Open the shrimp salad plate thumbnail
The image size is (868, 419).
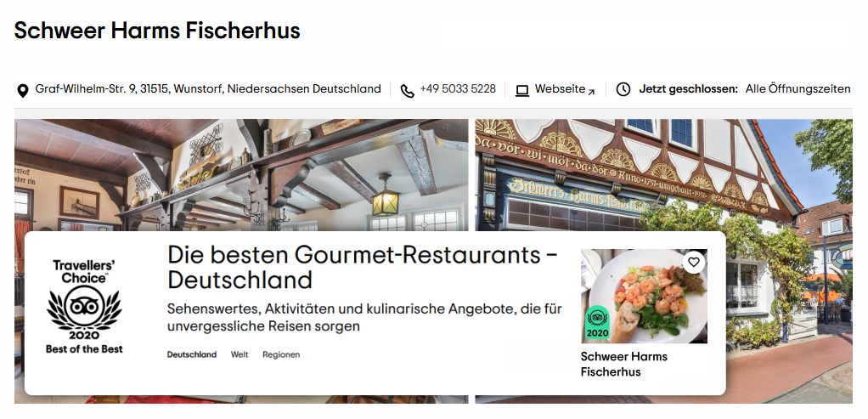point(644,297)
